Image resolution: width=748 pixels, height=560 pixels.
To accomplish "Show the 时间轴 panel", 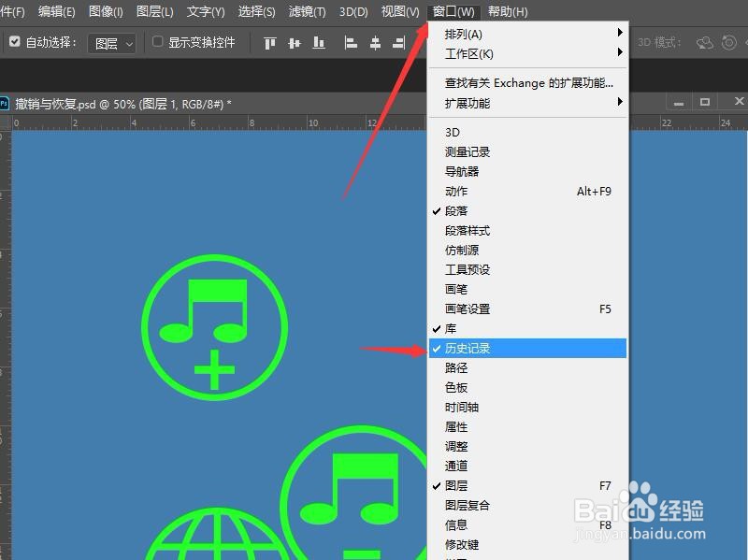I will click(x=527, y=408).
